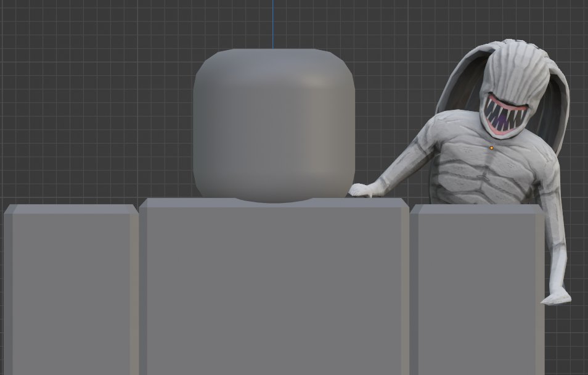This screenshot has height=375, width=588.
Task: Click the top surface of the head mesh
Action: [276, 59]
